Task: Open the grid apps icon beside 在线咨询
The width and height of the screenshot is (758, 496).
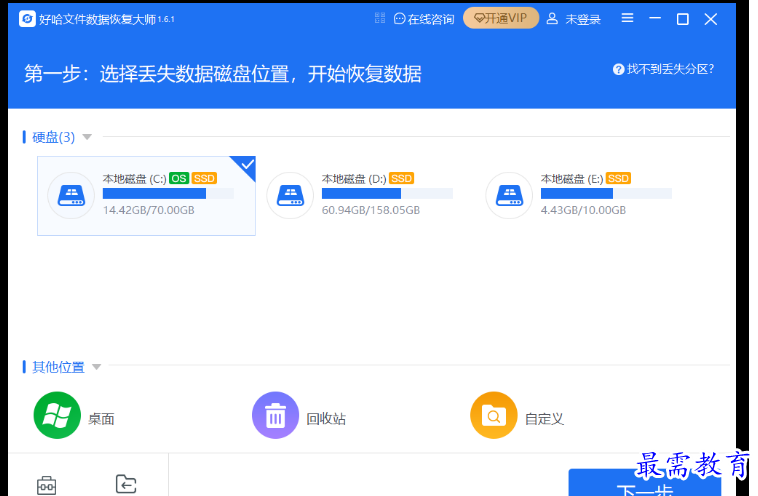Action: click(x=380, y=18)
